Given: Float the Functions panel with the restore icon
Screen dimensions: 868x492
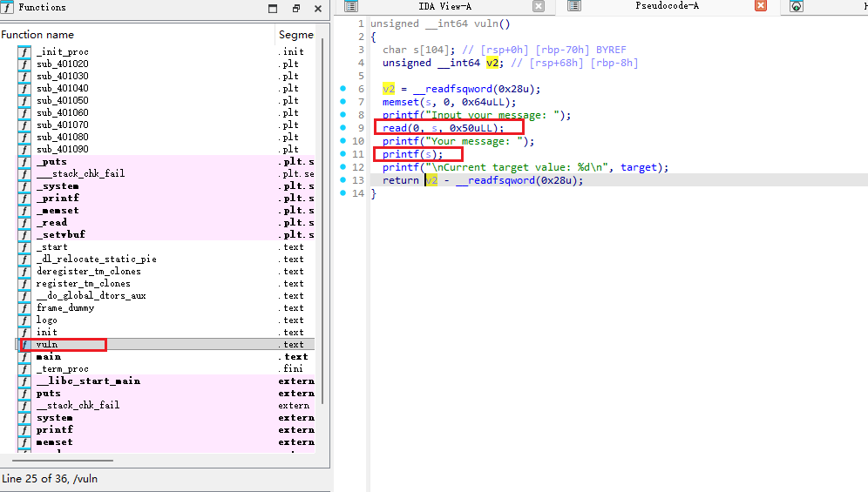Looking at the screenshot, I should click(296, 9).
